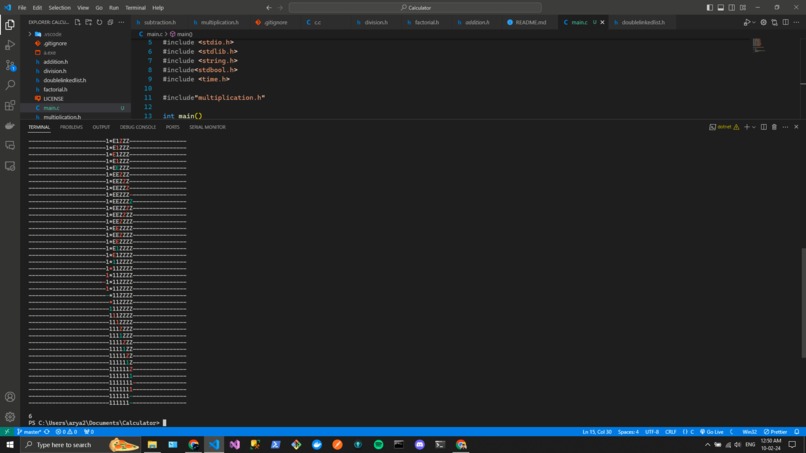Switch to the DEBUG CONSOLE tab
This screenshot has height=453, width=806.
point(138,127)
